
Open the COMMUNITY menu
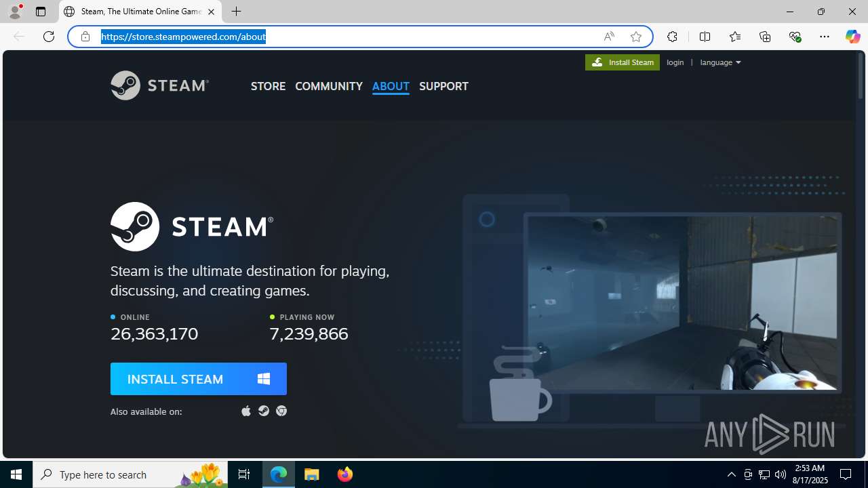tap(329, 86)
